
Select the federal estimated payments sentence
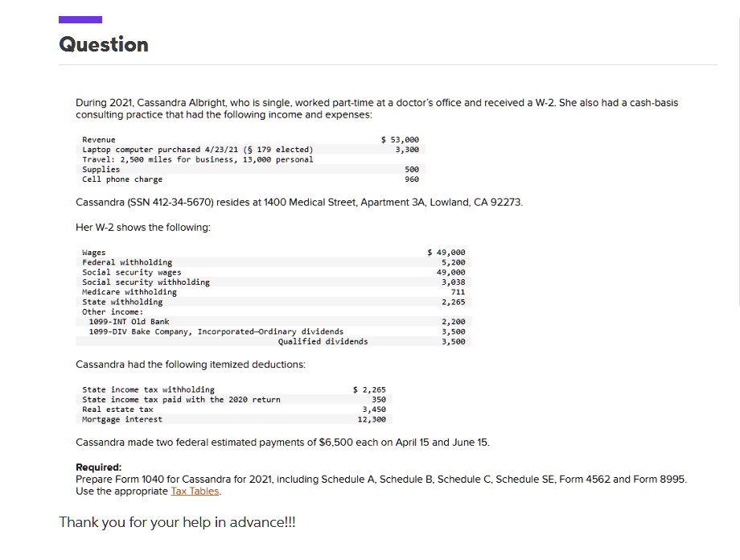pos(282,443)
